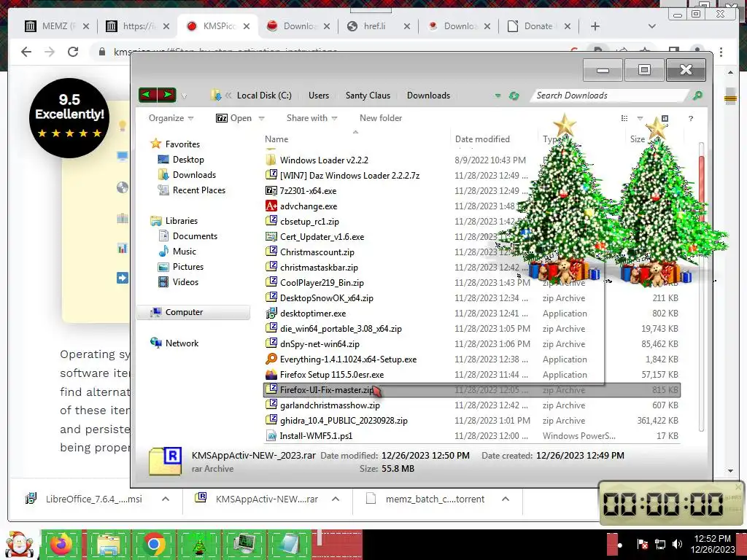
Task: Select the Windows Loader v2.2.2 folder icon
Action: tap(271, 160)
